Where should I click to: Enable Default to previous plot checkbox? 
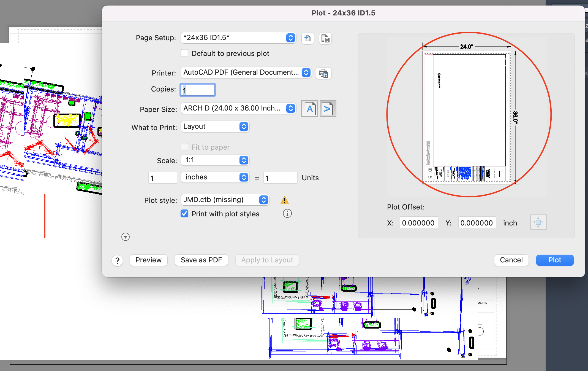(184, 53)
